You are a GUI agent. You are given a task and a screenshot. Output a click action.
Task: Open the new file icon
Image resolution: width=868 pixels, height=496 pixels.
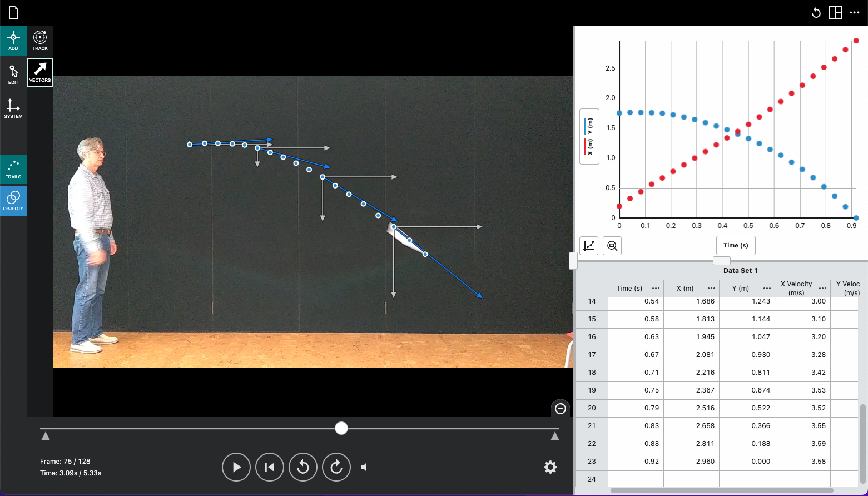pyautogui.click(x=13, y=13)
